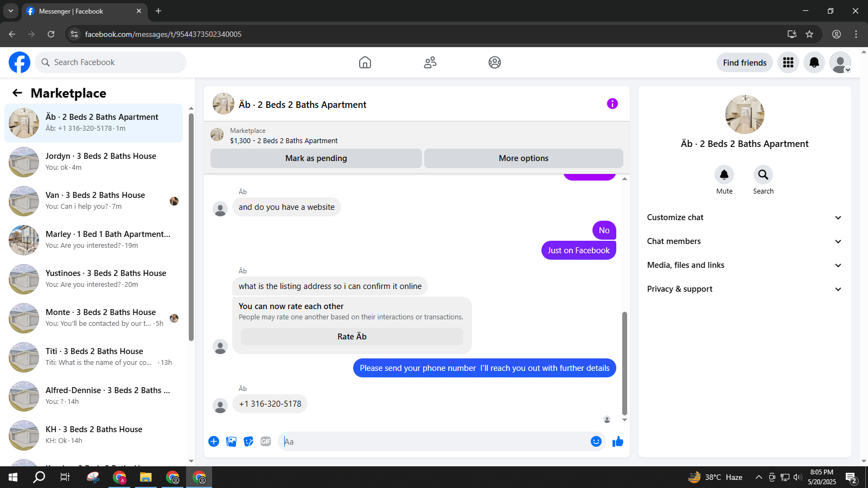Open Task View on taskbar
This screenshot has width=868, height=488.
pos(65,477)
